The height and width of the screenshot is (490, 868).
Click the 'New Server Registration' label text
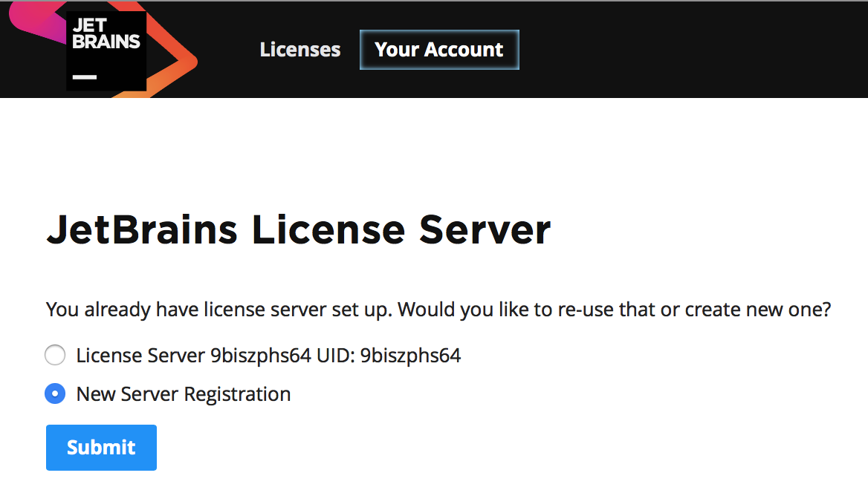point(184,394)
